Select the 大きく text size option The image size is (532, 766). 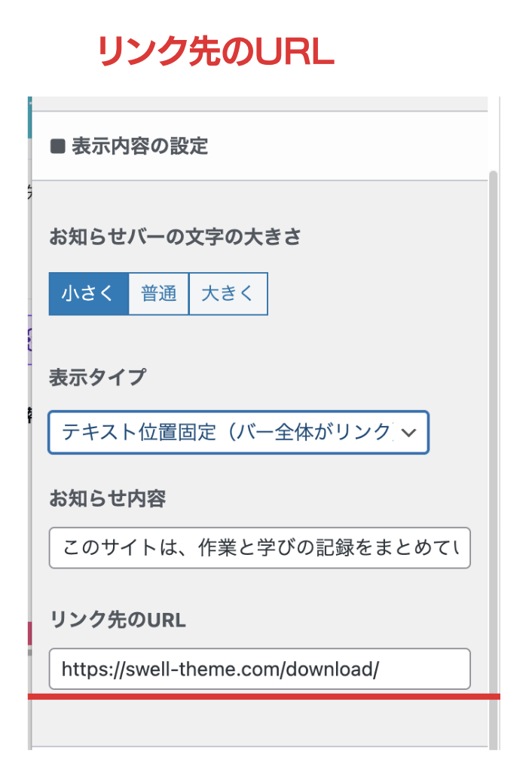coord(228,293)
